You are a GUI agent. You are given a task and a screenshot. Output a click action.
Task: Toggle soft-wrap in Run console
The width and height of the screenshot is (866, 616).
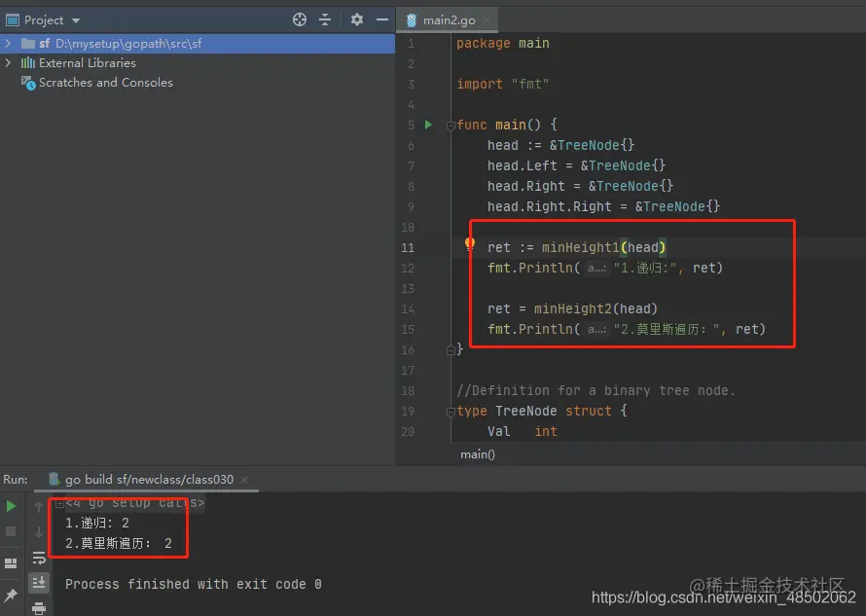pos(39,558)
